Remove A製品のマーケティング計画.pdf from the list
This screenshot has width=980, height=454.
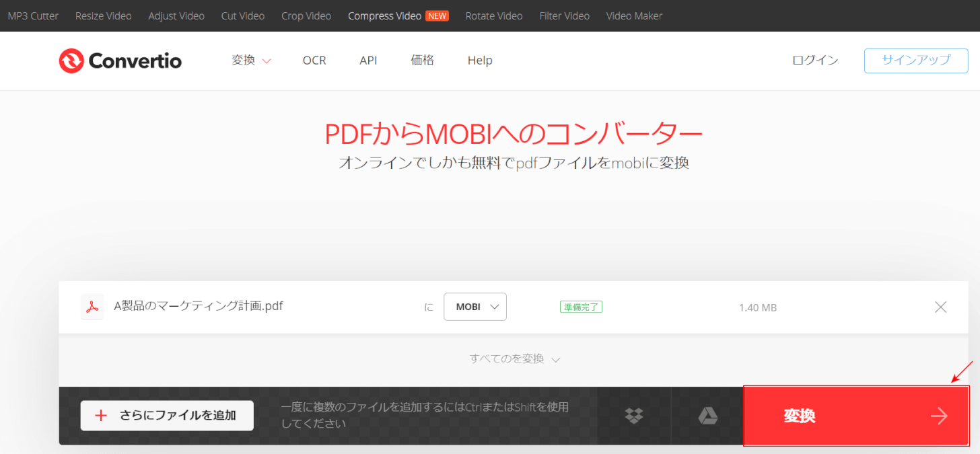940,307
